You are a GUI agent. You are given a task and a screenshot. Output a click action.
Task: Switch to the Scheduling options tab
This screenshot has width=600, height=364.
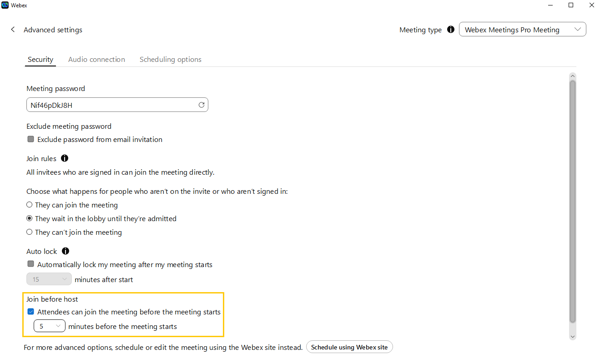tap(170, 60)
